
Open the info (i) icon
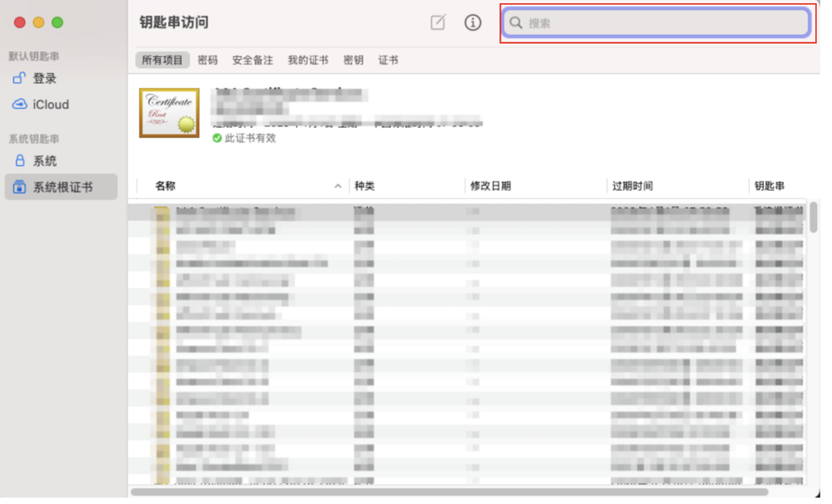coord(472,22)
